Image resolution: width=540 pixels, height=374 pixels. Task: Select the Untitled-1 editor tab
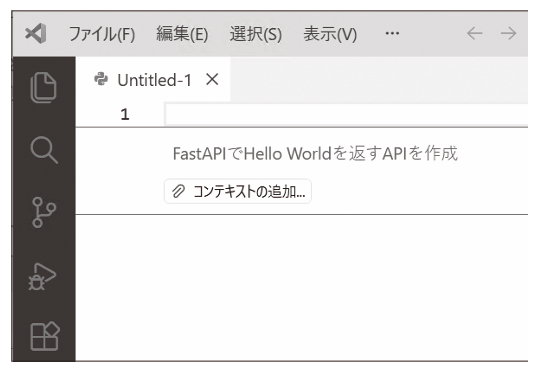[153, 80]
